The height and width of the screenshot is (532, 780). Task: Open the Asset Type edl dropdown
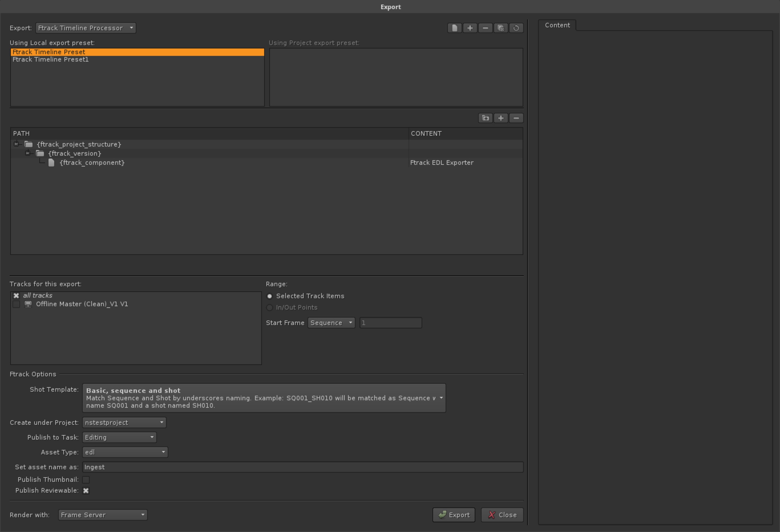tap(125, 452)
